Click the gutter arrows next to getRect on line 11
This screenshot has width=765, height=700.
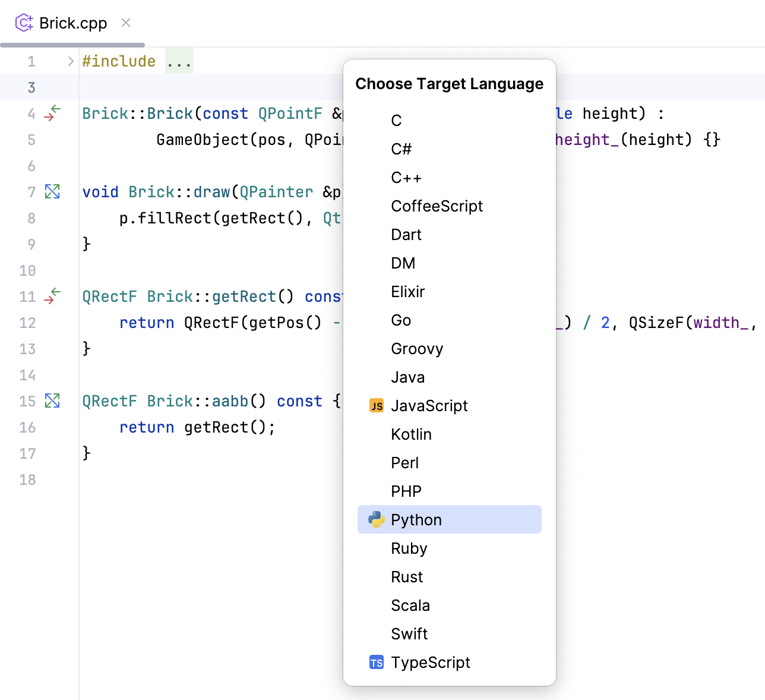[x=52, y=296]
